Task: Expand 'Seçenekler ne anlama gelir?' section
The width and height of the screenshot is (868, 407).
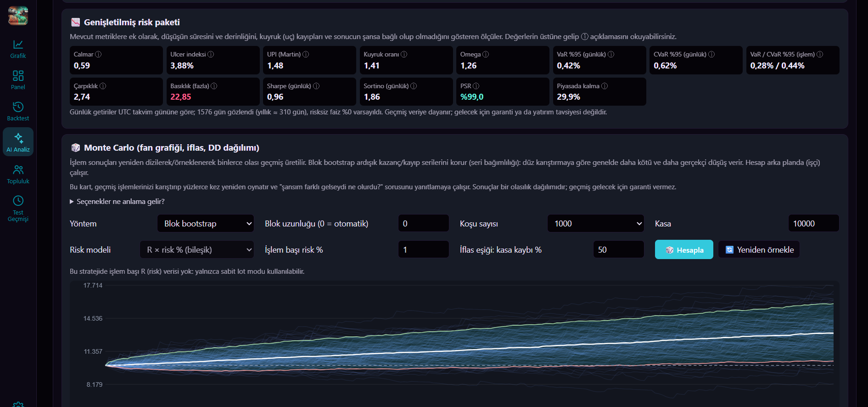Action: tap(117, 202)
